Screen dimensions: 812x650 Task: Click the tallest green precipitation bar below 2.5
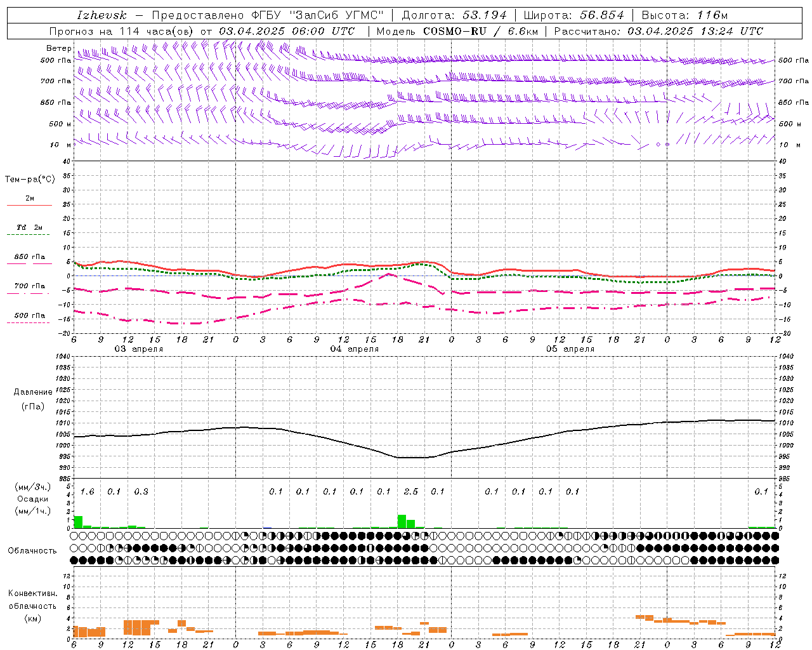402,521
